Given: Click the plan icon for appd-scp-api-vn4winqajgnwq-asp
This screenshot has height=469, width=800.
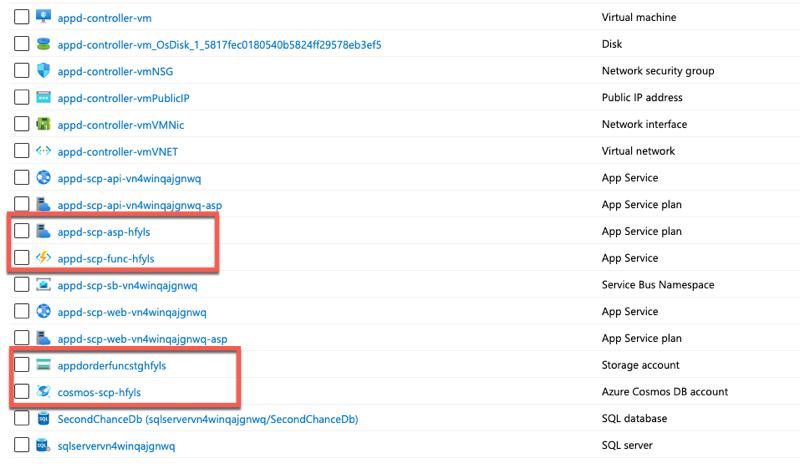Looking at the screenshot, I should coord(43,204).
